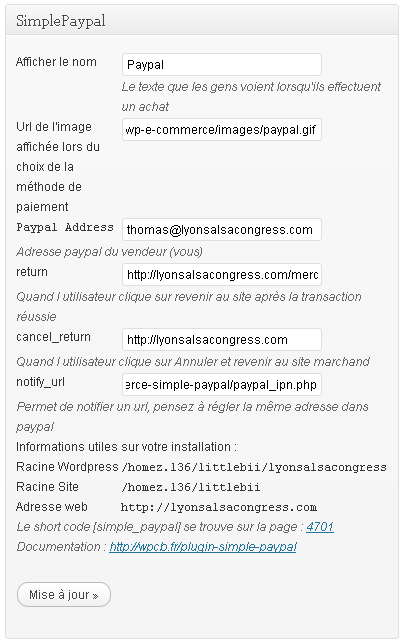Focus the notify_url field with paypal_ipn.php

[x=222, y=385]
